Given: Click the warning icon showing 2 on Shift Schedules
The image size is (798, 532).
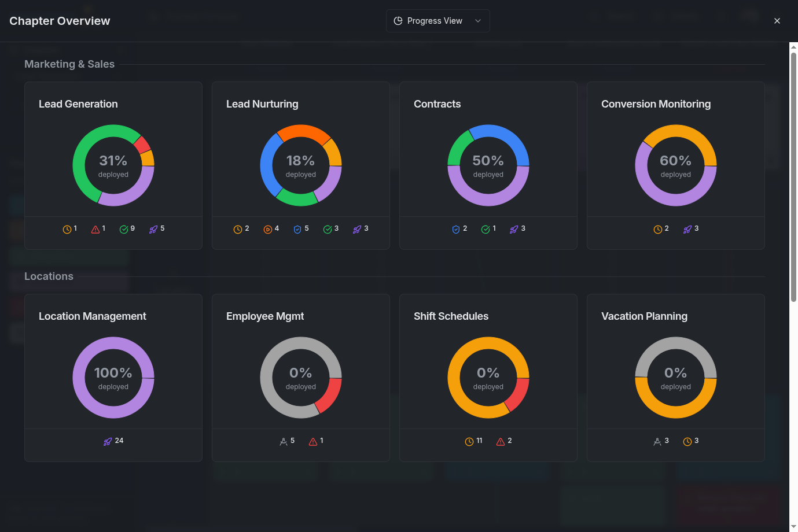Looking at the screenshot, I should pyautogui.click(x=500, y=441).
